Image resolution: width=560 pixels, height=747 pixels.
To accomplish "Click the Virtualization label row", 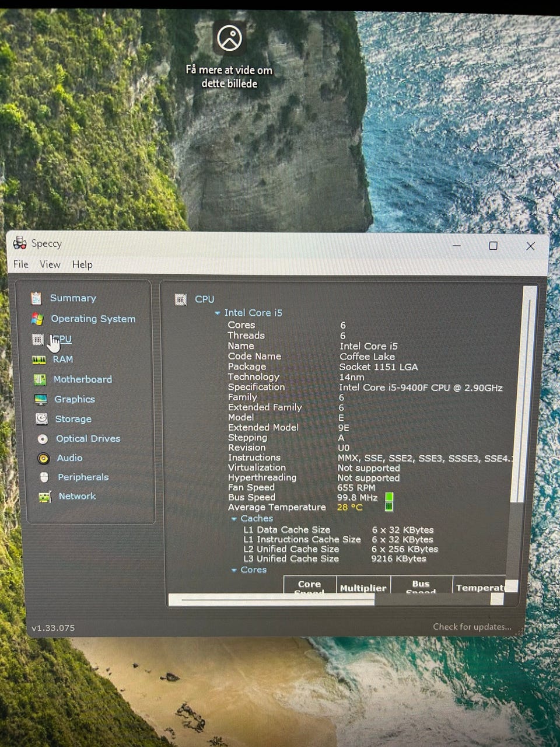I will coord(257,467).
